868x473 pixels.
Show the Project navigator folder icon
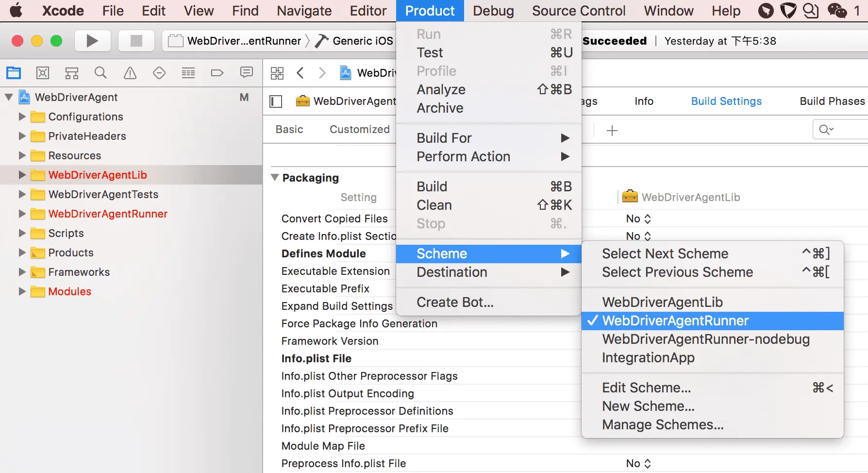(14, 73)
